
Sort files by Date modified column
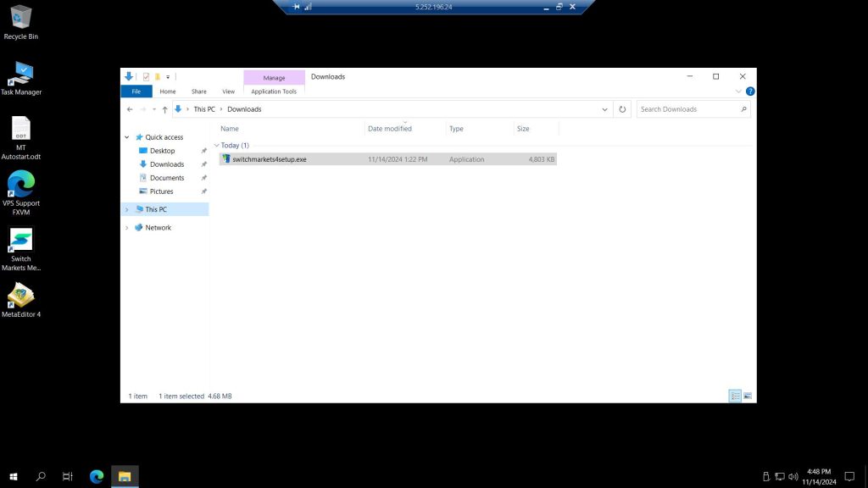[390, 129]
